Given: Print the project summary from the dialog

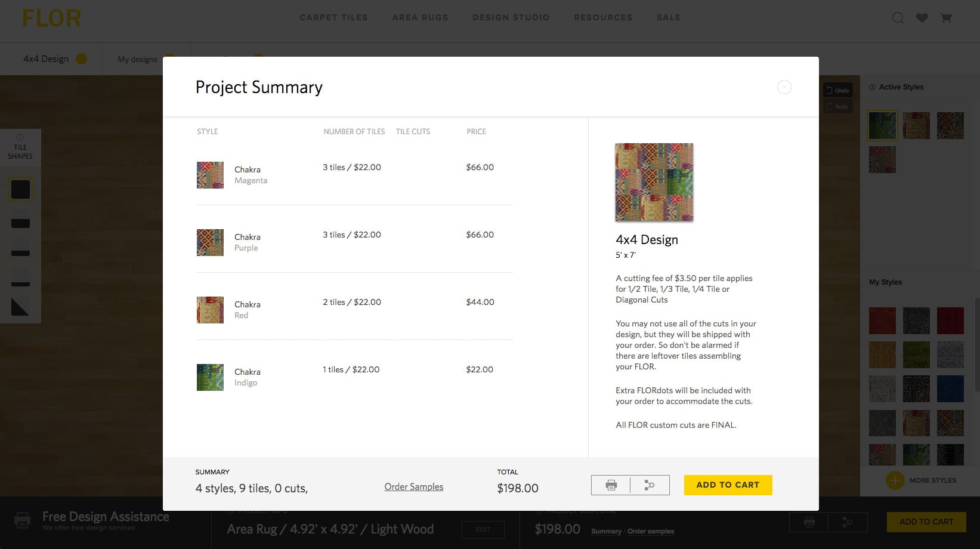Looking at the screenshot, I should 611,485.
